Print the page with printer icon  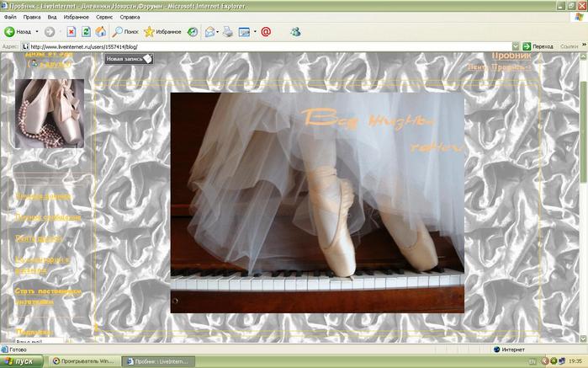[228, 32]
